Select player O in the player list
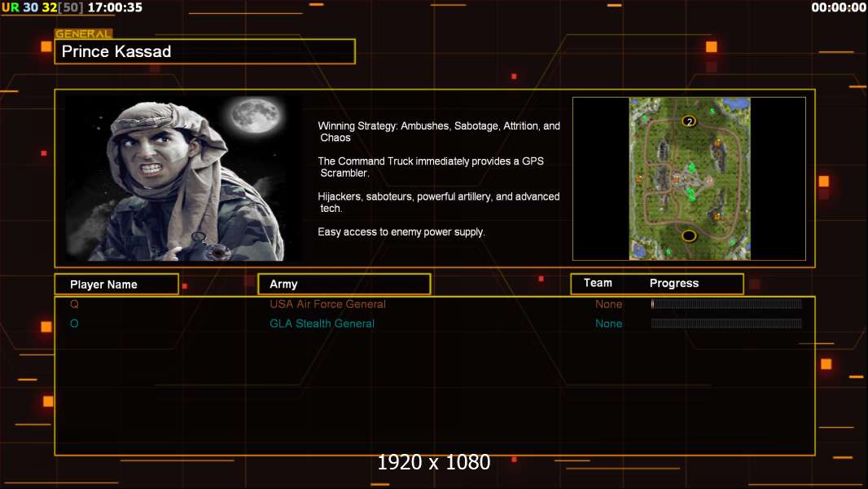The width and height of the screenshot is (868, 489). point(74,324)
